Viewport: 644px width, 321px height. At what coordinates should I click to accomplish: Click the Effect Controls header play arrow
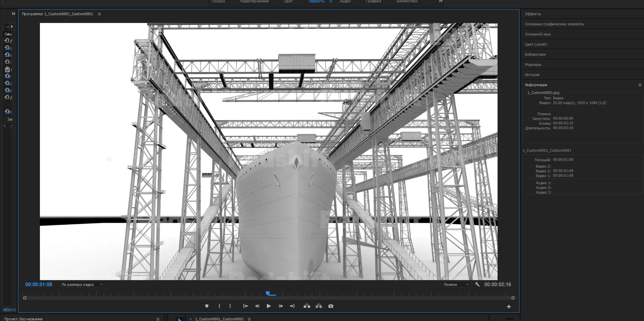point(12,26)
